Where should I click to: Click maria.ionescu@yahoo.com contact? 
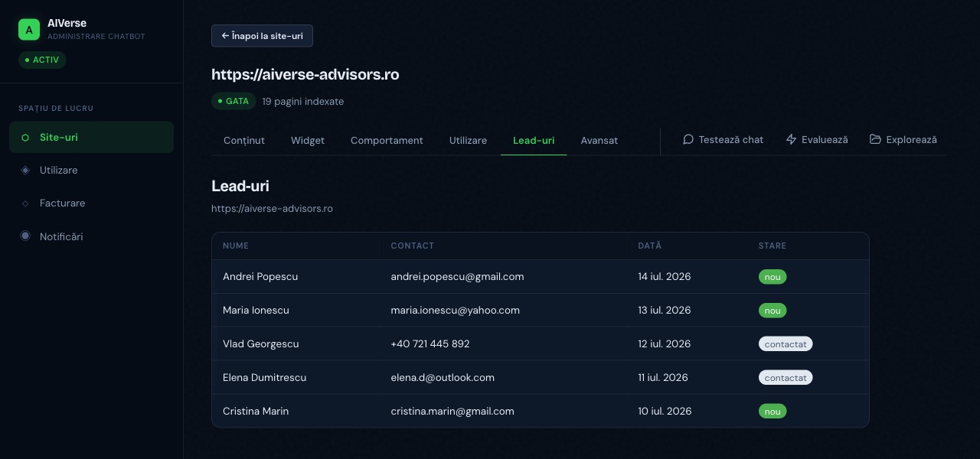click(456, 310)
